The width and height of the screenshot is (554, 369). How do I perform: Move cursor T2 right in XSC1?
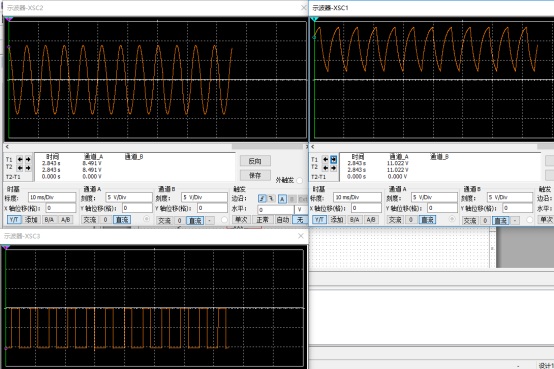(334, 168)
